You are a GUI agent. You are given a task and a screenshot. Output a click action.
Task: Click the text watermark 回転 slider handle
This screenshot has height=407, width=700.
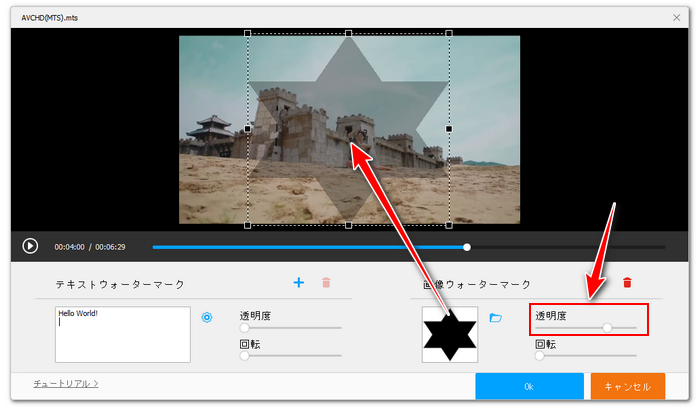point(244,356)
